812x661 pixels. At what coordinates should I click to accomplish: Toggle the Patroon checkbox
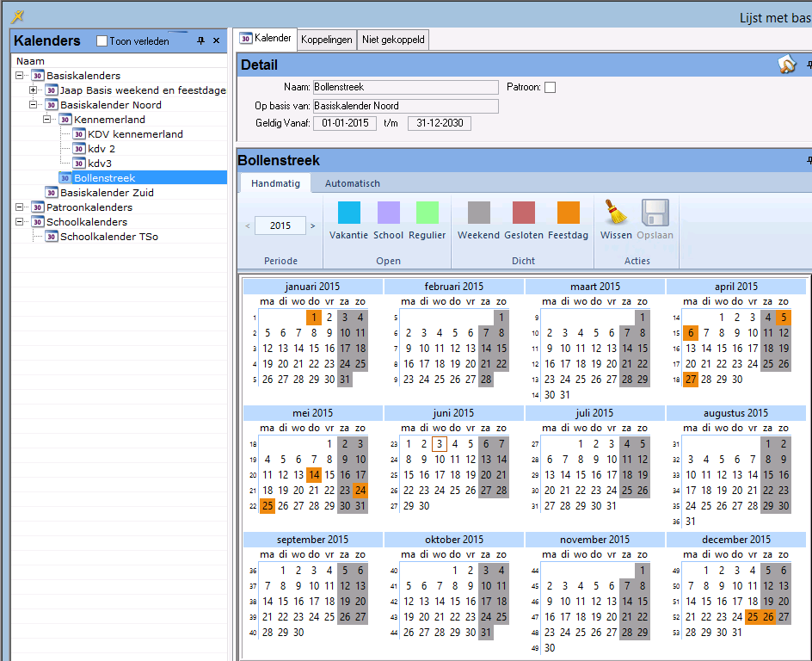pos(551,87)
